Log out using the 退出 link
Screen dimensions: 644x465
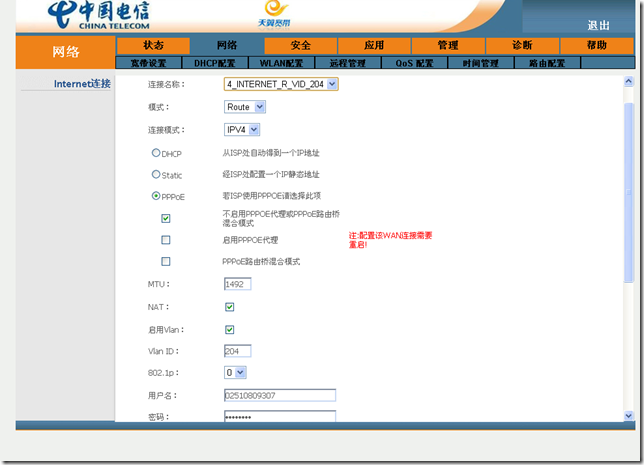598,25
